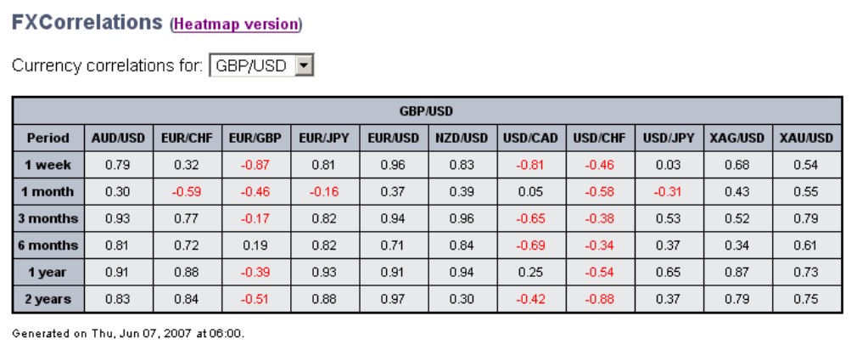Click the AUD/USD column header
Viewport: 868px width, 350px height.
[x=118, y=138]
